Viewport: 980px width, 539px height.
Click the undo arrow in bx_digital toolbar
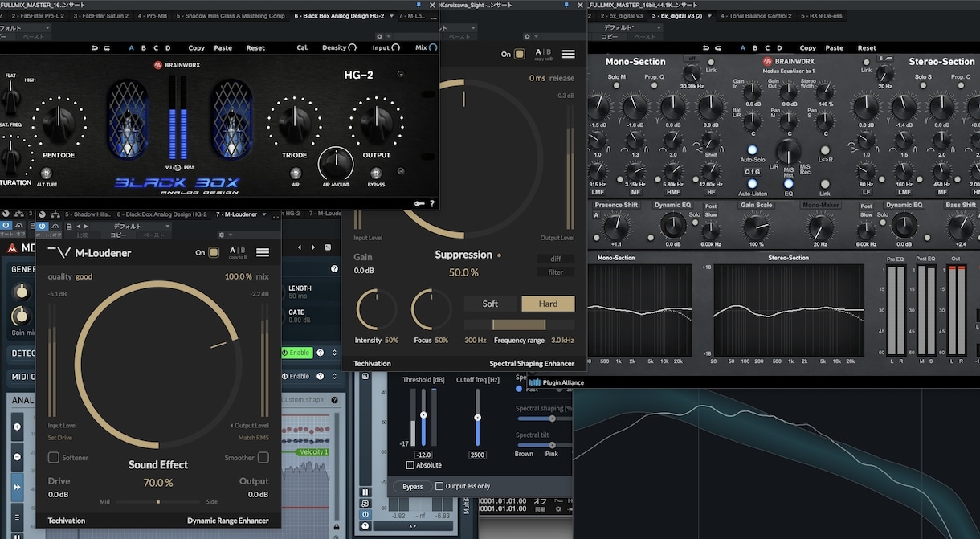(707, 47)
